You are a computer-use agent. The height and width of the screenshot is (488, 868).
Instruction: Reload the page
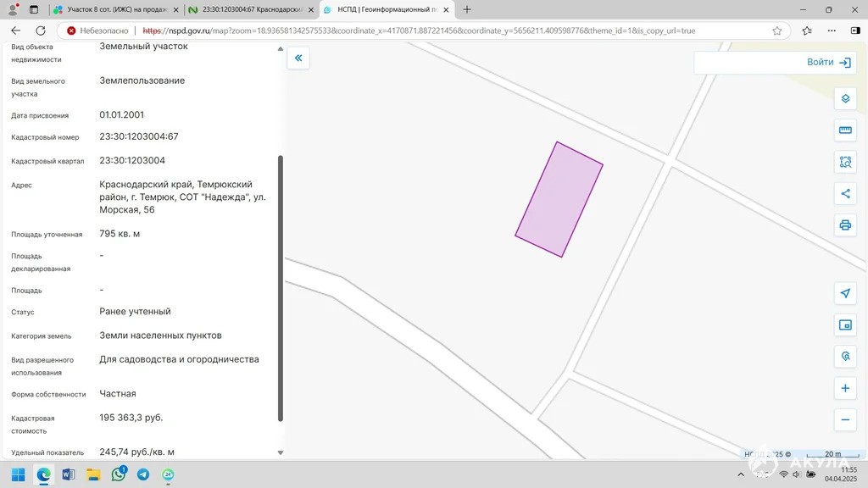point(41,30)
